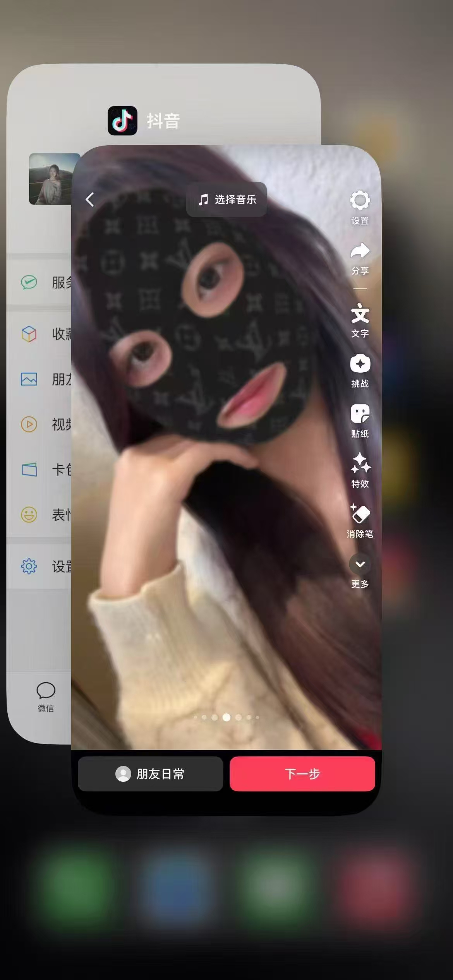Expand 更多 tools with the chevron

[x=360, y=564]
